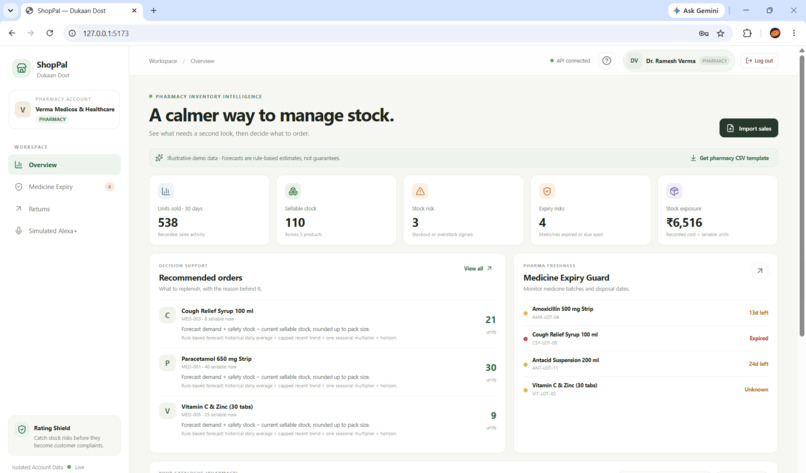Select Overview in the sidebar
Screen dimensions: 806x473
coord(64,165)
